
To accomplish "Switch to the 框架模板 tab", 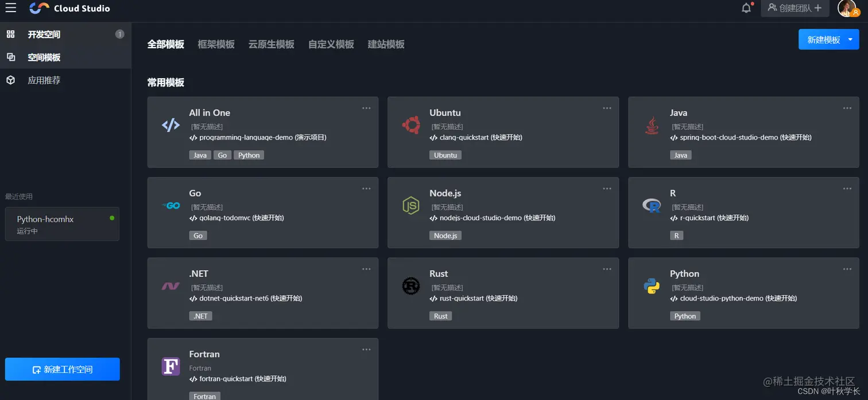I will tap(216, 44).
